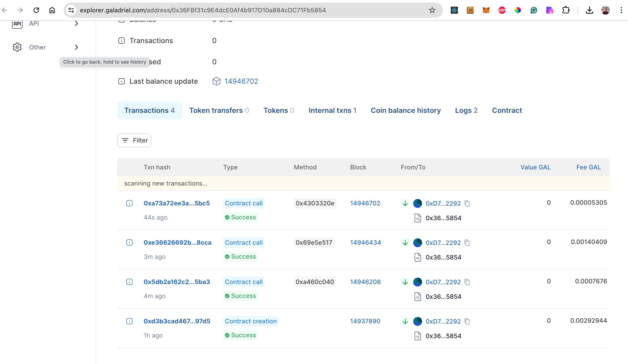Click transaction hash 0xe36626692b...8cca

[178, 242]
